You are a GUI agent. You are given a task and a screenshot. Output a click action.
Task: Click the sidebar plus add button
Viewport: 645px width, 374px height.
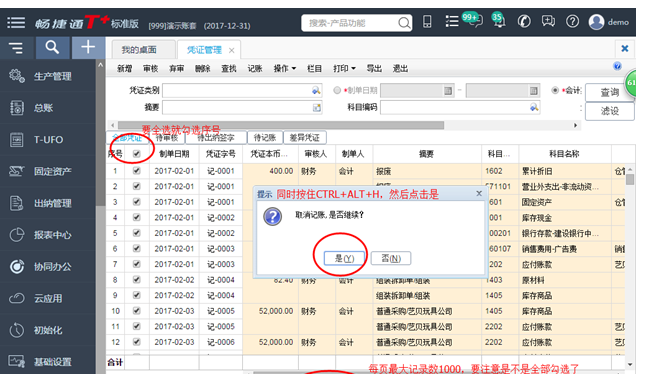pos(88,47)
